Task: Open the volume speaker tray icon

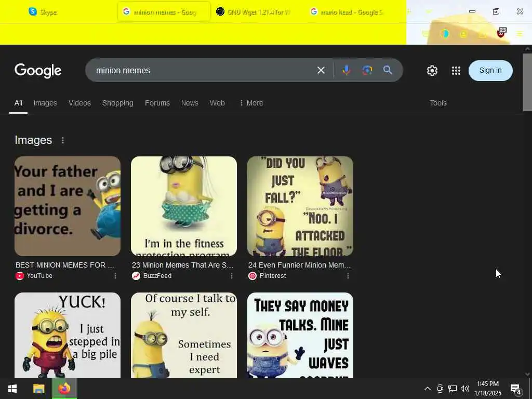Action: point(465,389)
